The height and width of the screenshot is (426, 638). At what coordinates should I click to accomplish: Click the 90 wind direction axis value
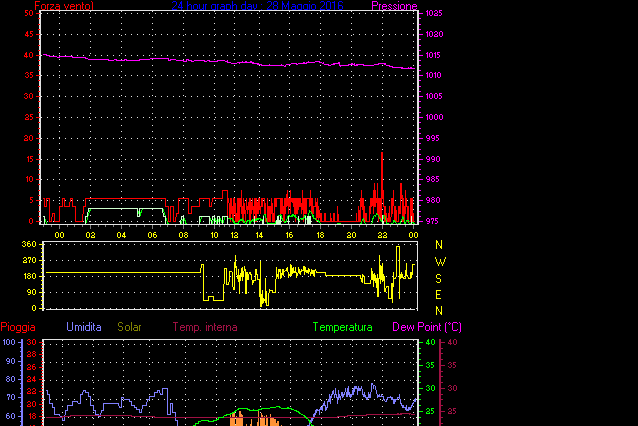(31, 292)
